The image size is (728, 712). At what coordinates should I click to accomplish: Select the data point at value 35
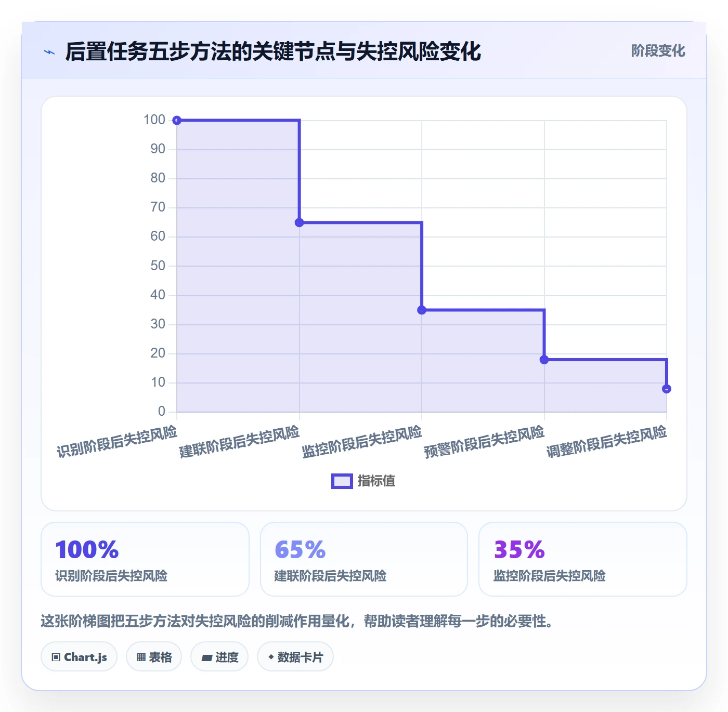(422, 310)
